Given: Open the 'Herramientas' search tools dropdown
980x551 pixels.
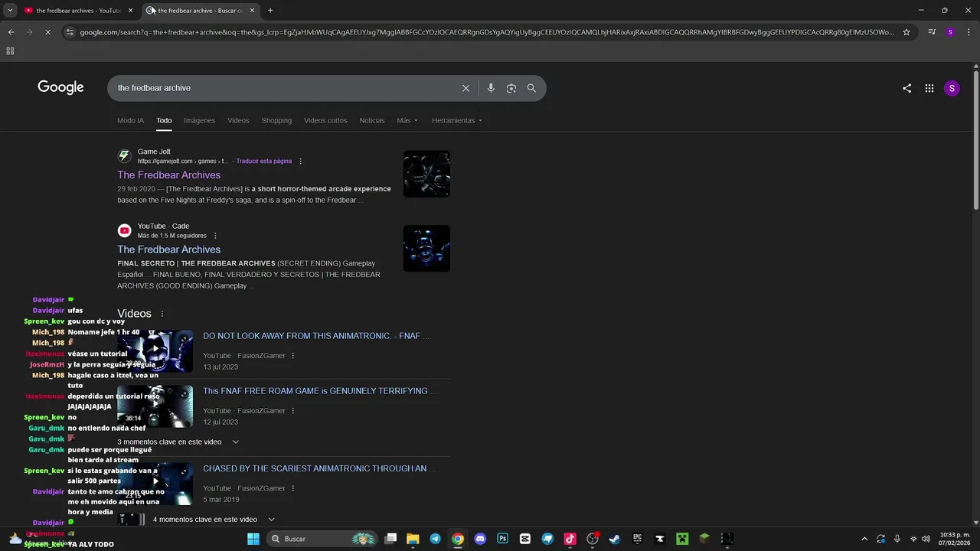Looking at the screenshot, I should (x=457, y=121).
